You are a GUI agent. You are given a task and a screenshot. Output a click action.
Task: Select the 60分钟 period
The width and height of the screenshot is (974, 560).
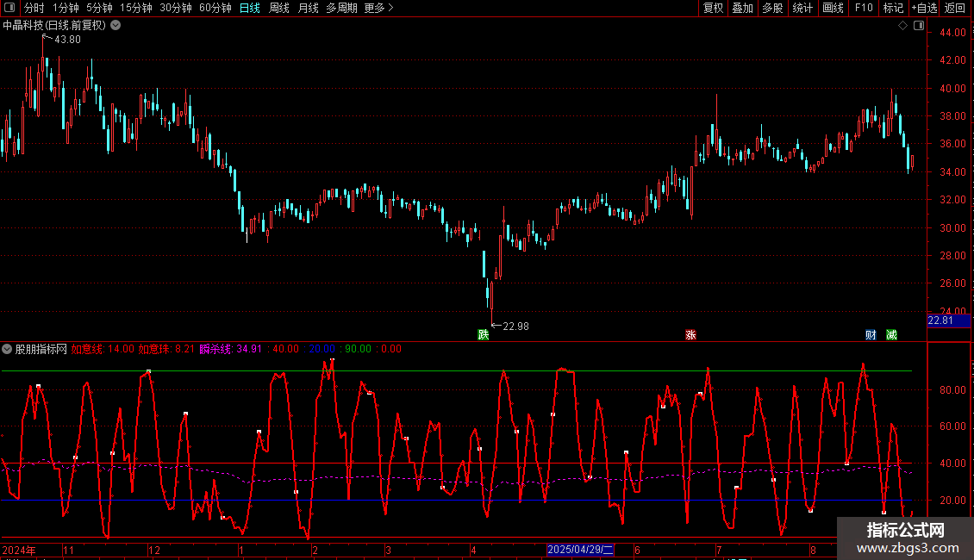(x=215, y=8)
